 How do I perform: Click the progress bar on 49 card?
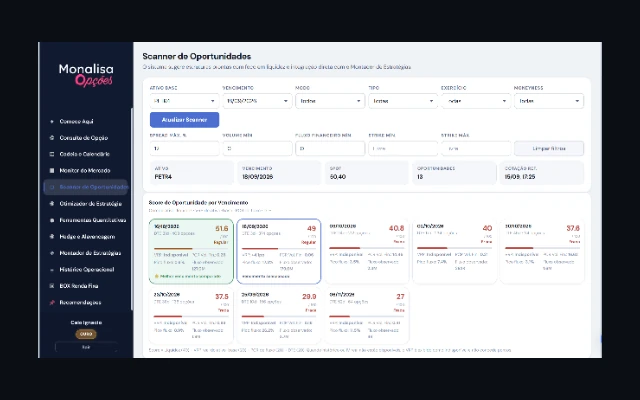coord(279,248)
